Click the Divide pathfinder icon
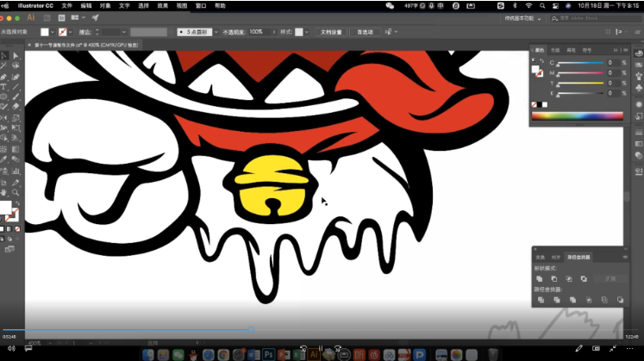Viewport: 644px width, 361px height. click(541, 301)
